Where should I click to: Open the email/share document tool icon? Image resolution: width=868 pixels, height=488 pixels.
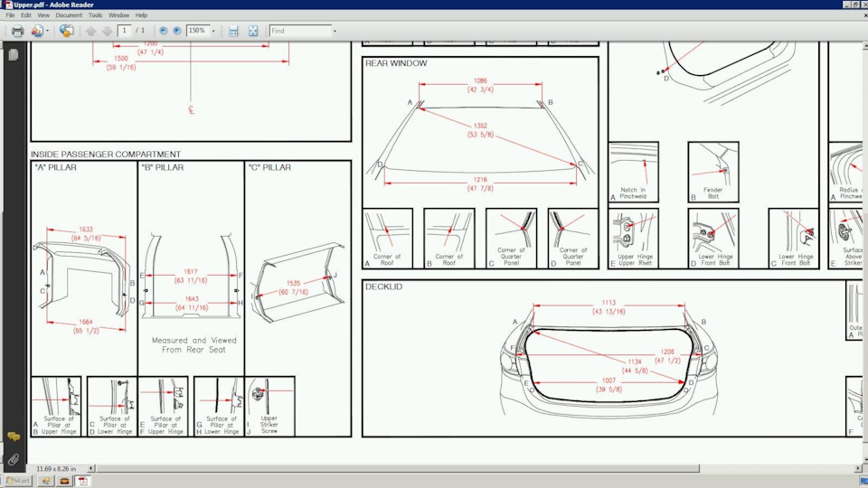[x=36, y=31]
